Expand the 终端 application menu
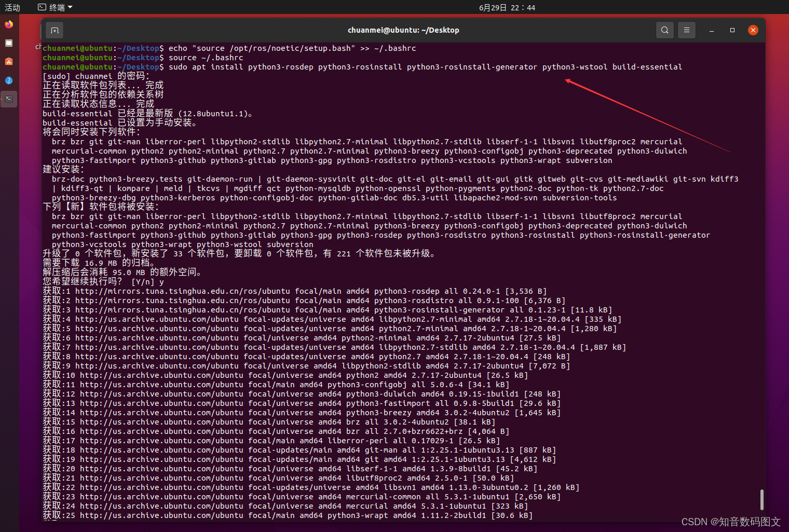789x532 pixels. coord(55,7)
